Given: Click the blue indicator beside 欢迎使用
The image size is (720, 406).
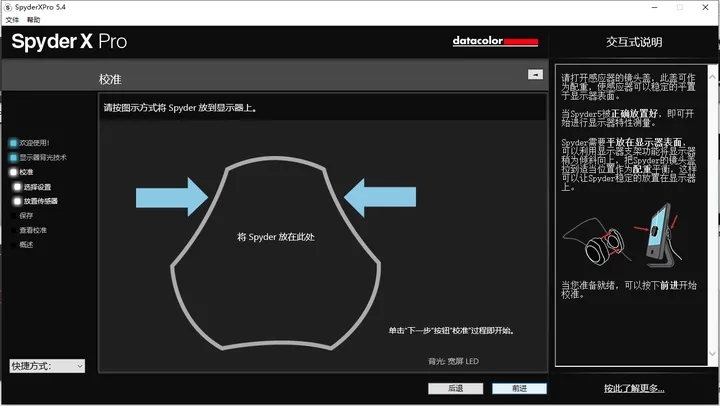Looking at the screenshot, I should [13, 143].
